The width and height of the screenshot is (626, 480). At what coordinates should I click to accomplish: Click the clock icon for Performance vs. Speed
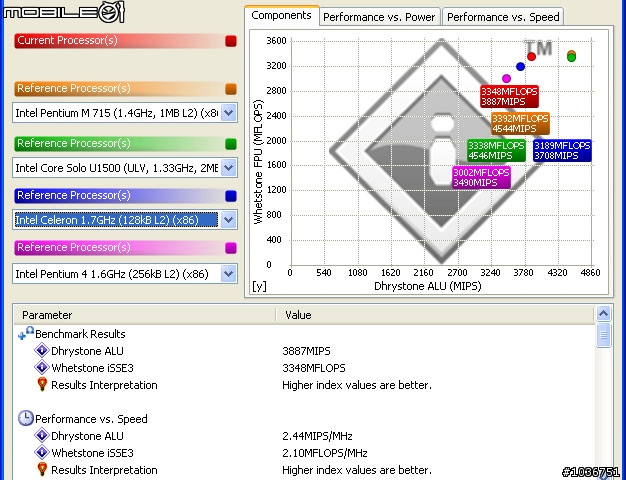(26, 418)
